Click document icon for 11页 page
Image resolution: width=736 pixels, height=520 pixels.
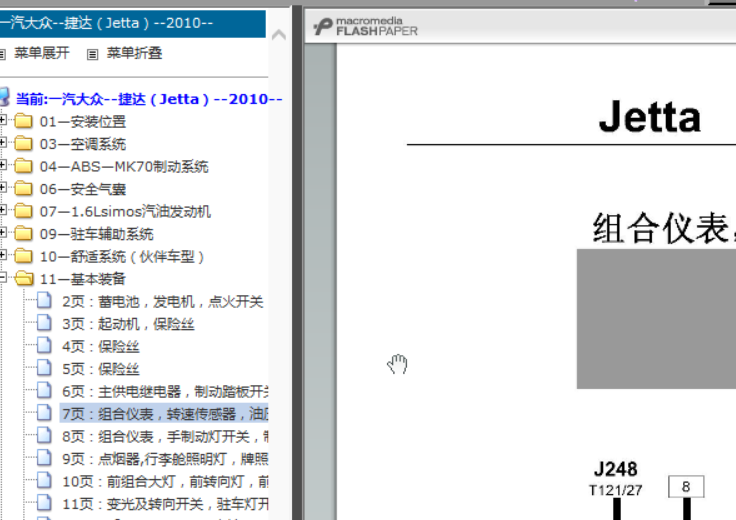pos(44,503)
